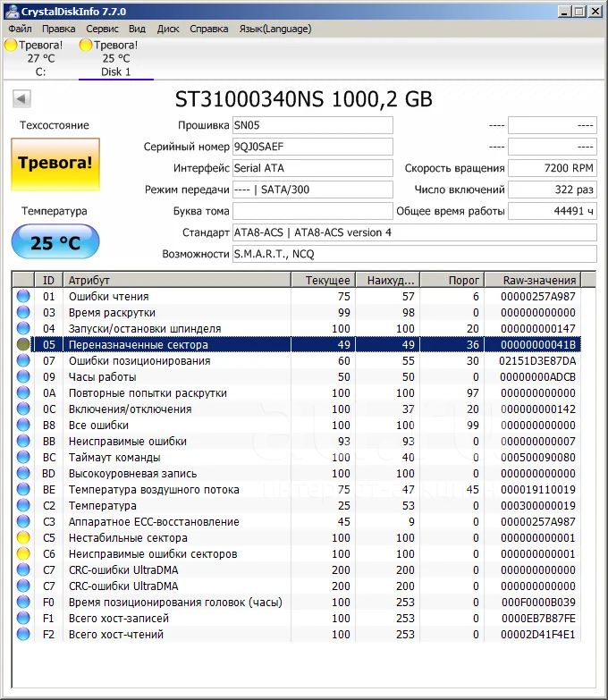Click the Raw-значения column header
The image size is (608, 700).
tap(533, 280)
